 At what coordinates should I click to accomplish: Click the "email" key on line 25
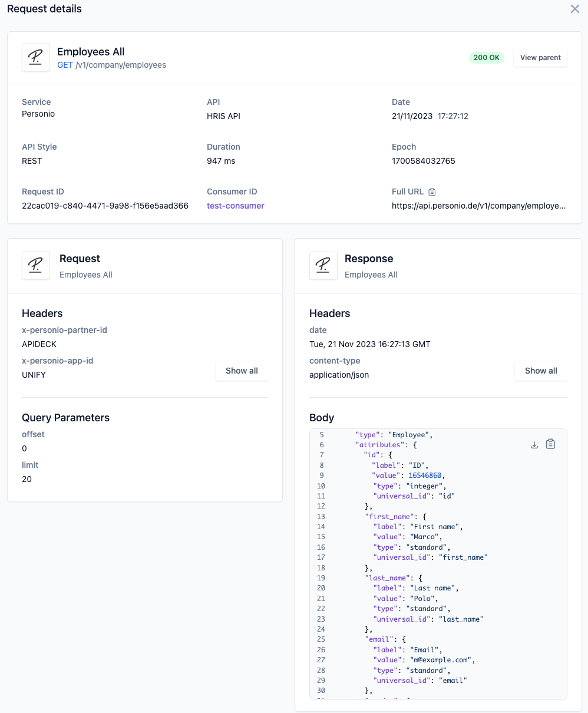coord(379,639)
